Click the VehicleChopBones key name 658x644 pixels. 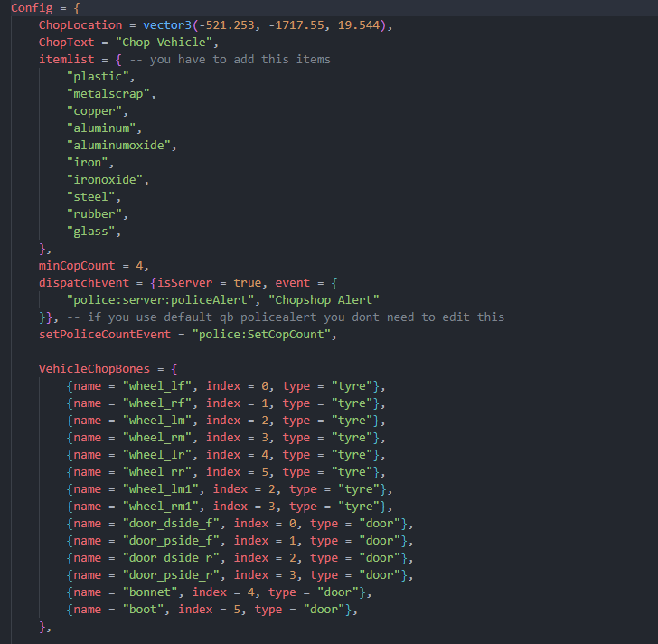pyautogui.click(x=94, y=369)
